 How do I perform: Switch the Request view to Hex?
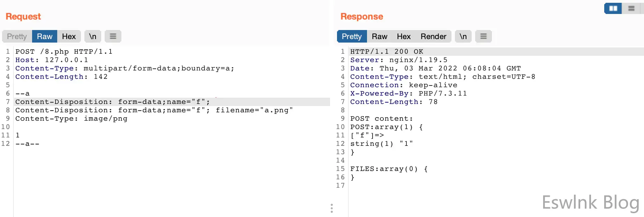click(x=69, y=36)
